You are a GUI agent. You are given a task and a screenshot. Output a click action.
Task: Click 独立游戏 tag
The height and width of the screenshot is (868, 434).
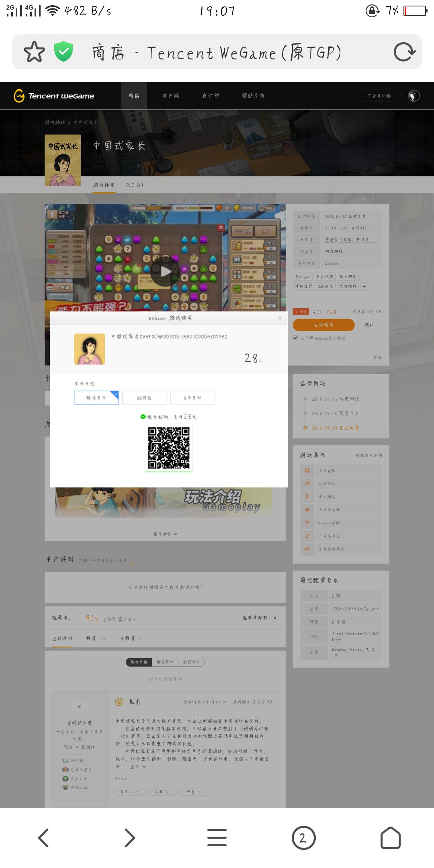point(348,276)
